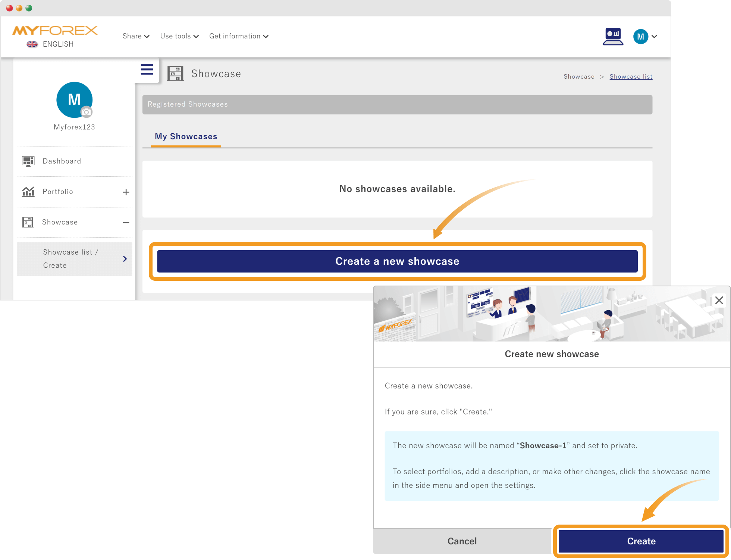731x560 pixels.
Task: Open the Get information menu
Action: (x=239, y=36)
